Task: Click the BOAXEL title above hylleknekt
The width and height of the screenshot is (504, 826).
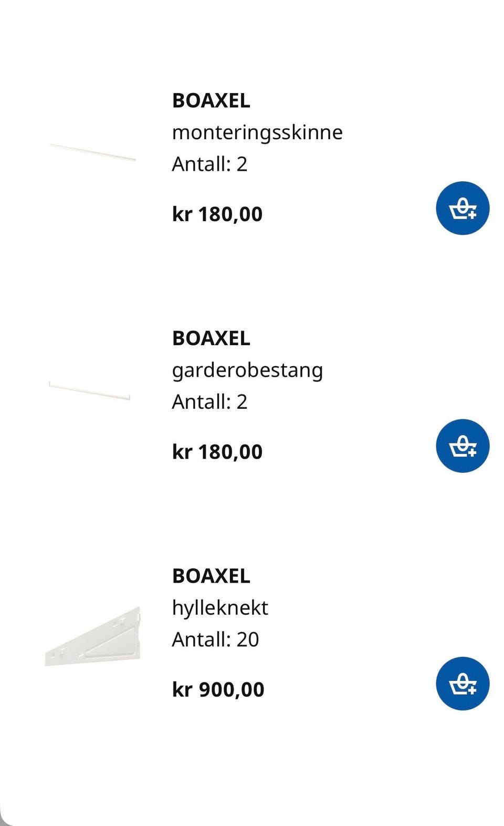Action: [211, 576]
